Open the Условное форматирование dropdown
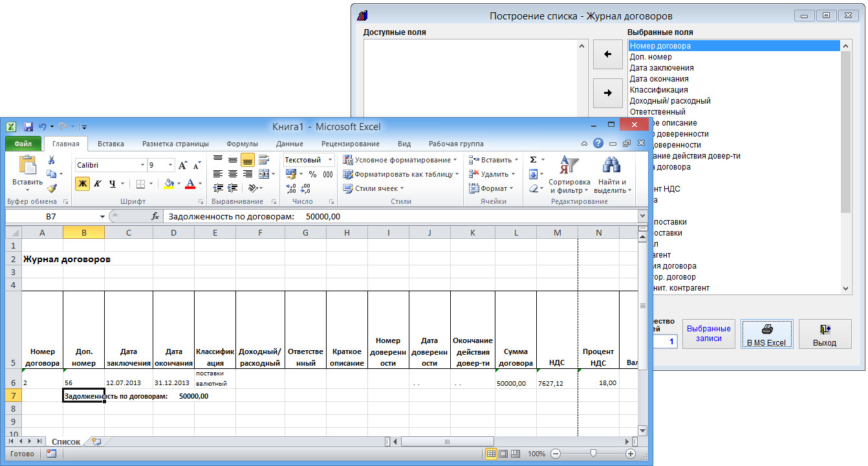This screenshot has width=868, height=466. (400, 160)
